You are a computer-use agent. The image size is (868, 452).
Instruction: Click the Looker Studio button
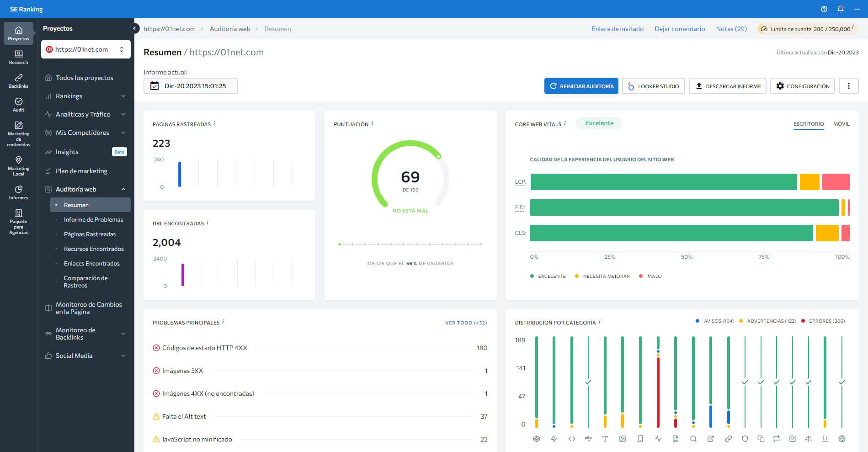pyautogui.click(x=654, y=86)
